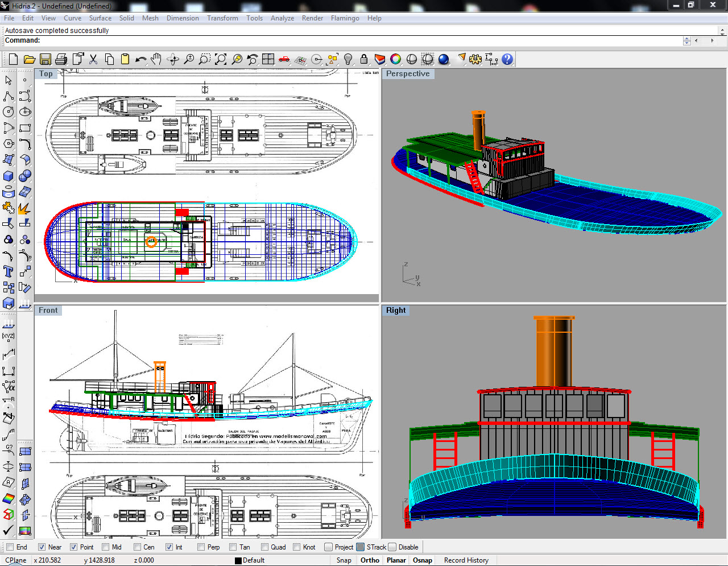The height and width of the screenshot is (566, 728).
Task: Click the padlock Lock objects icon
Action: point(364,59)
